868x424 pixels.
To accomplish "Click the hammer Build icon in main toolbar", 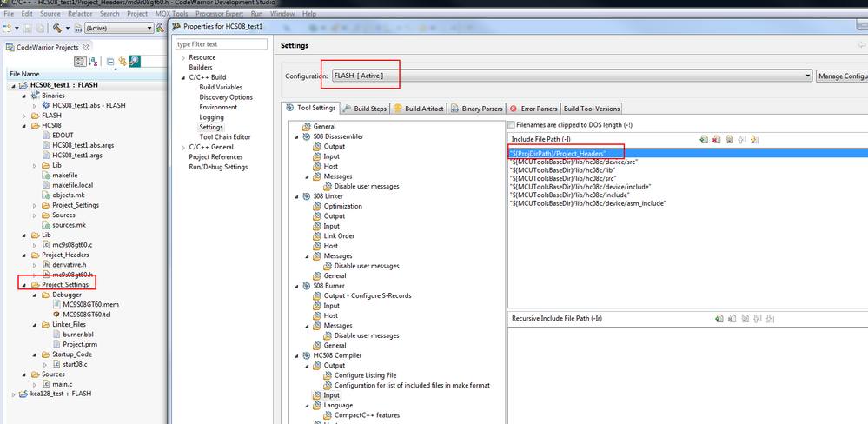I will tap(57, 28).
